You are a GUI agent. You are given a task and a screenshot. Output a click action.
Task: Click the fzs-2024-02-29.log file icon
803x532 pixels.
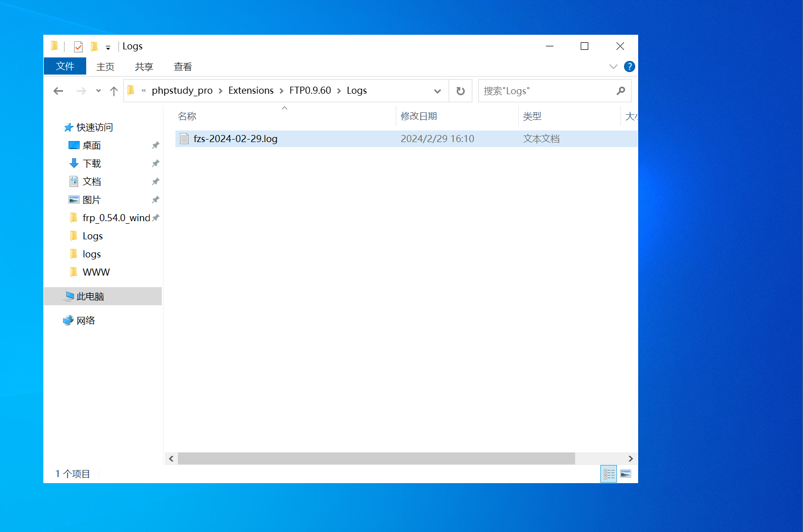click(x=184, y=139)
